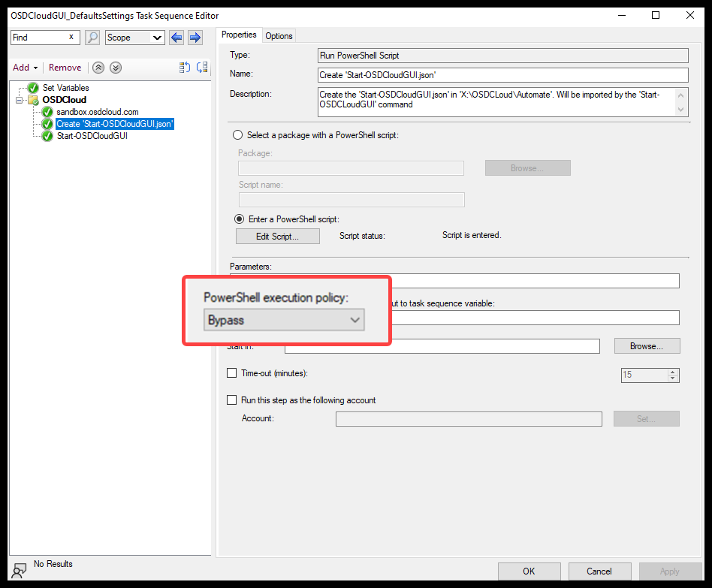
Task: Click the collapse all steps icon on toolbar
Action: coord(202,68)
